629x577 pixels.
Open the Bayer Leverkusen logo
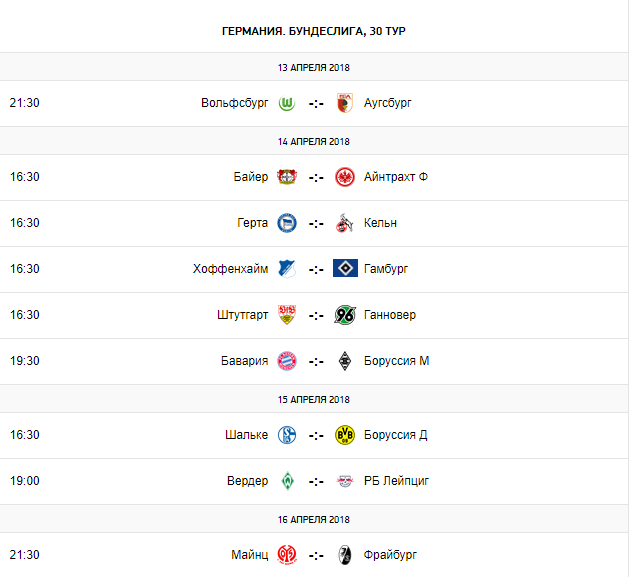[x=287, y=177]
